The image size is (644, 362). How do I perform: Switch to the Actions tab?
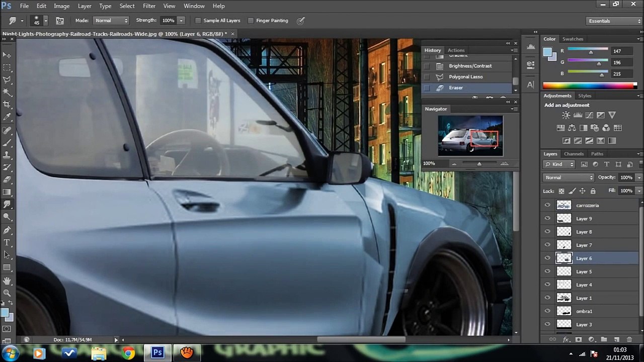click(x=456, y=50)
